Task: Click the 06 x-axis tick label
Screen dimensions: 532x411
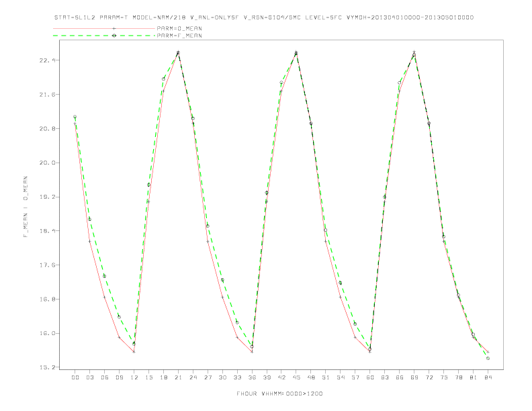Action: pyautogui.click(x=105, y=377)
